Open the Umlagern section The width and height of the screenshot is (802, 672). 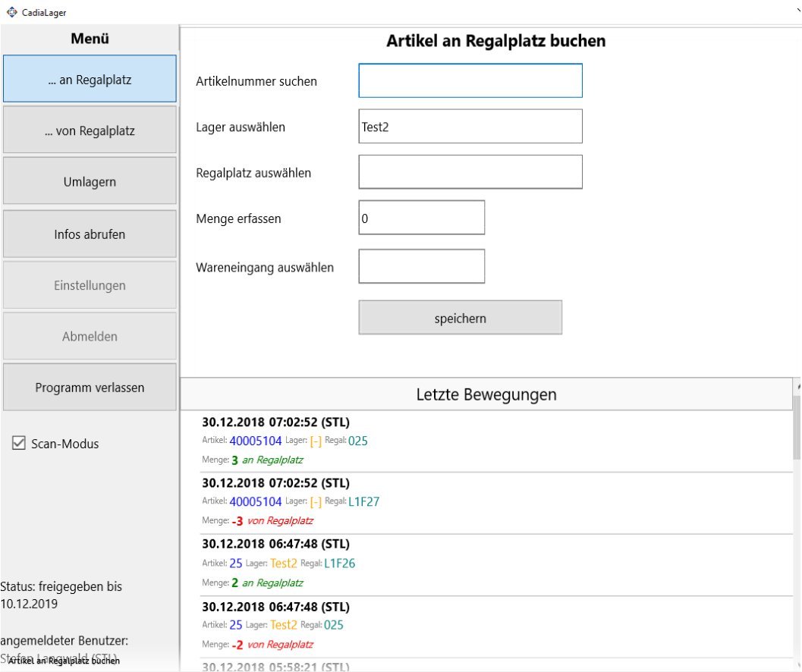tap(90, 182)
